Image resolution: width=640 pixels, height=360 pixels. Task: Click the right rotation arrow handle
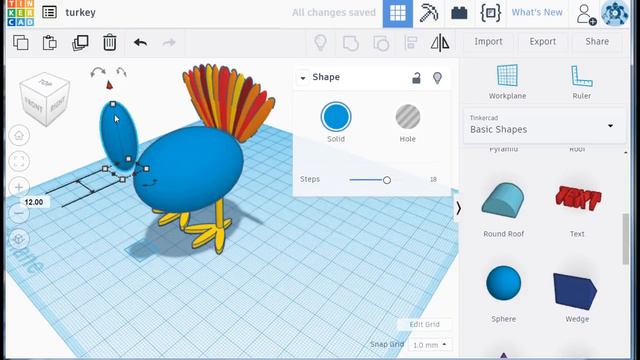click(x=121, y=72)
